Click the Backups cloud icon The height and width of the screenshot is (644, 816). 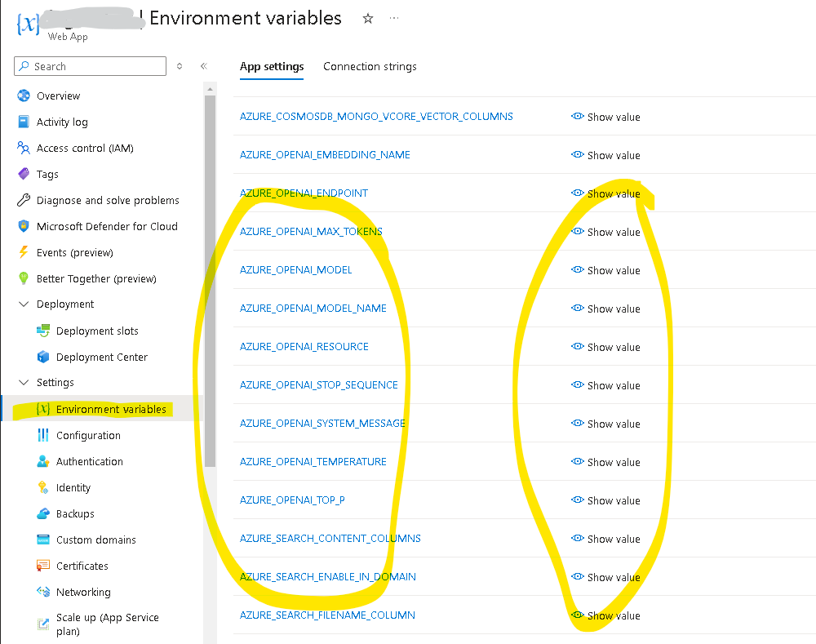(x=43, y=513)
